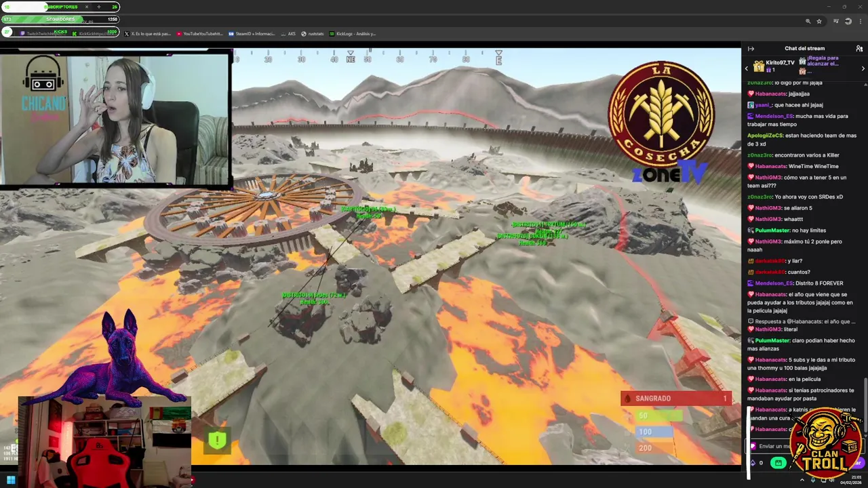
Task: Open KickLogz analysis bookmark
Action: coord(353,33)
